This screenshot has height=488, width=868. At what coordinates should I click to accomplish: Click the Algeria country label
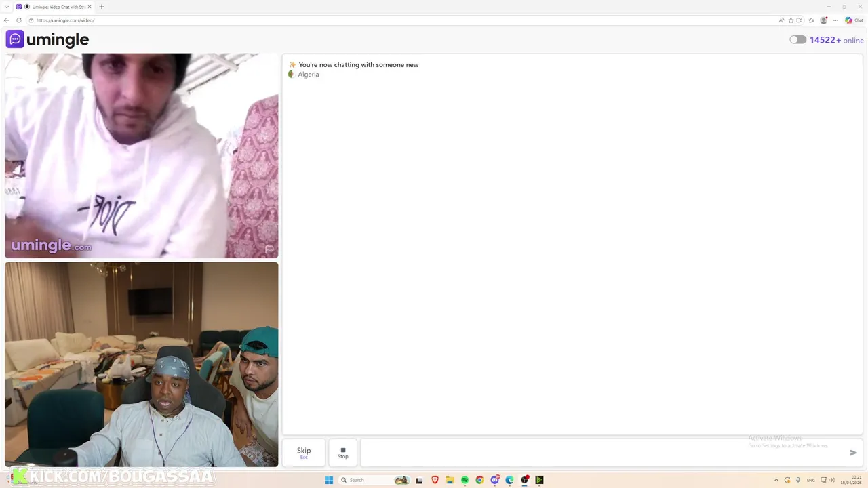pyautogui.click(x=308, y=75)
